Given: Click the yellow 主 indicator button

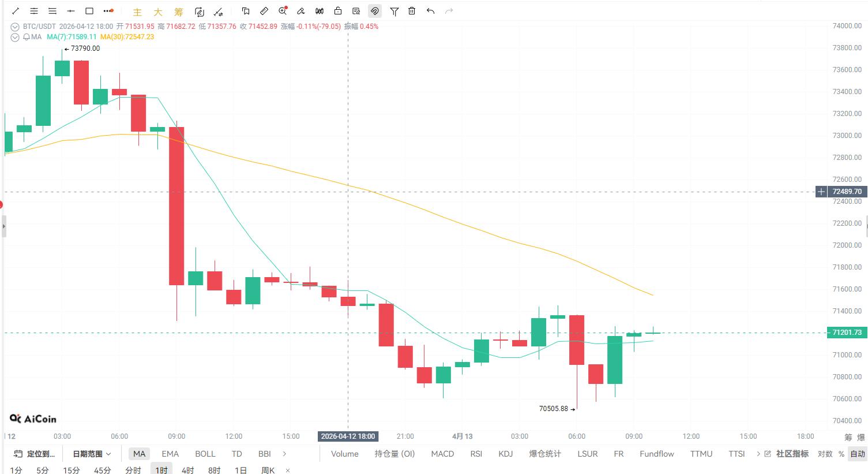Looking at the screenshot, I should point(137,12).
